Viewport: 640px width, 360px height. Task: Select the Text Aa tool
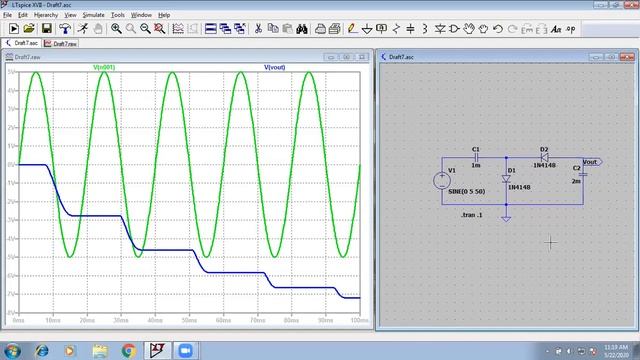coord(556,29)
